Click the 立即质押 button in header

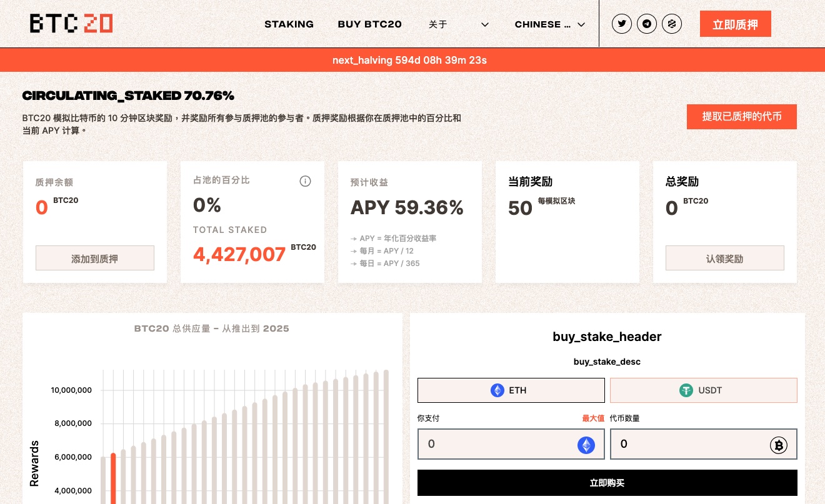[736, 24]
